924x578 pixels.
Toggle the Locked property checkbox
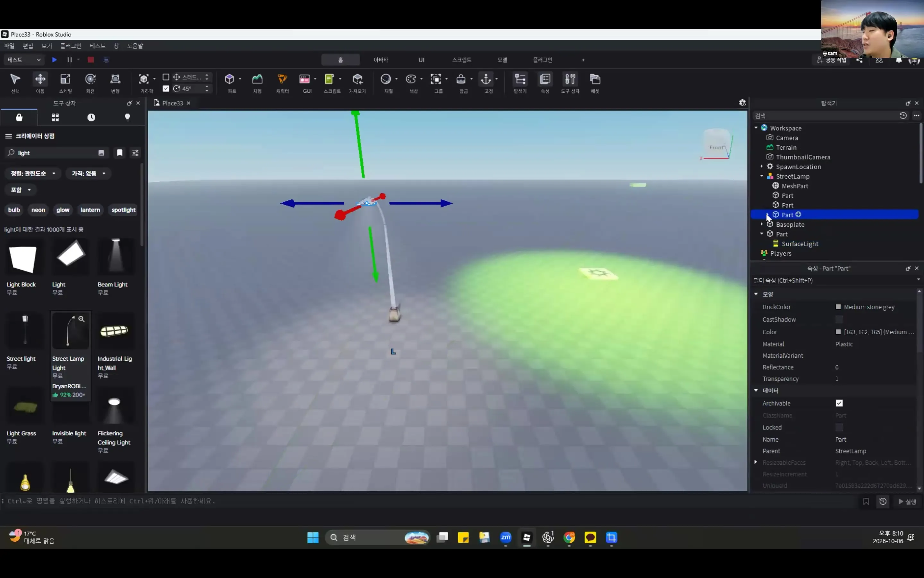[x=839, y=427]
